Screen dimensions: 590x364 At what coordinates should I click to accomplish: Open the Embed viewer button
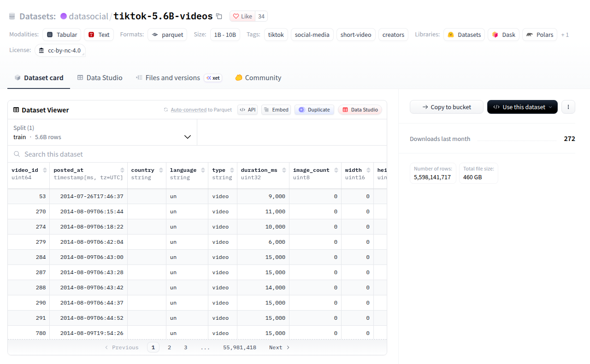(x=276, y=110)
